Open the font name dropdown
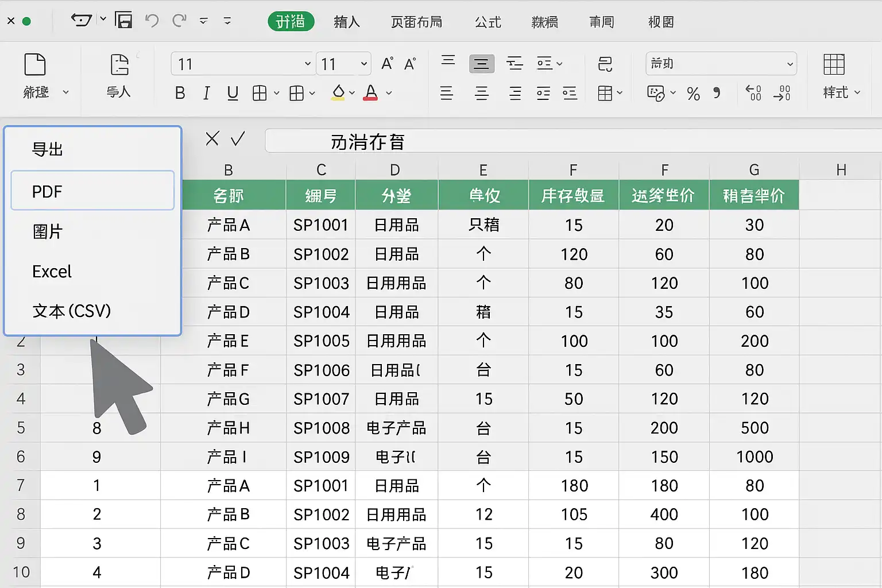Screen dimensions: 882x588 (307, 64)
